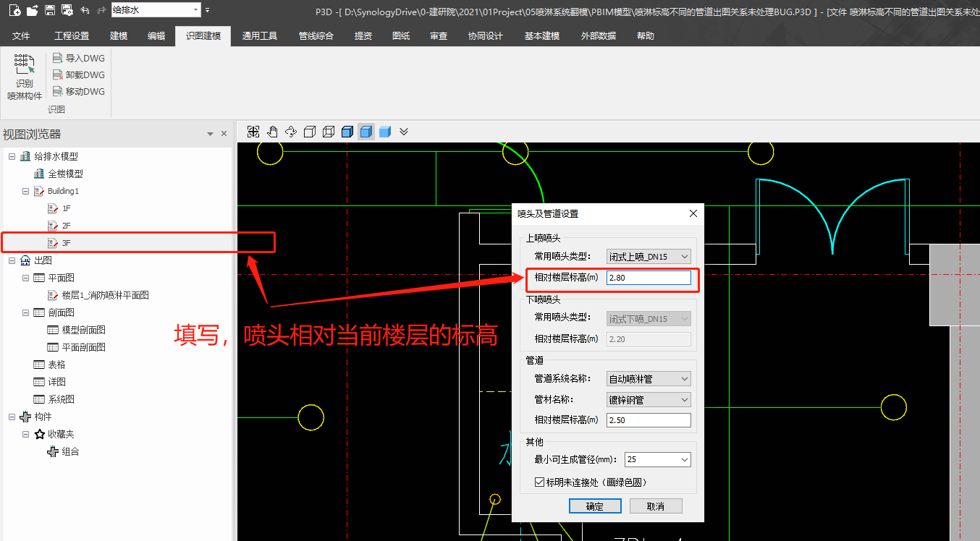Open 管道系统名称 dropdown

685,378
